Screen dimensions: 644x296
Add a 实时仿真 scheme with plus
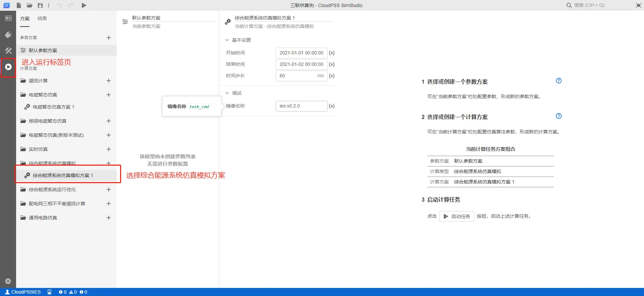(x=109, y=149)
